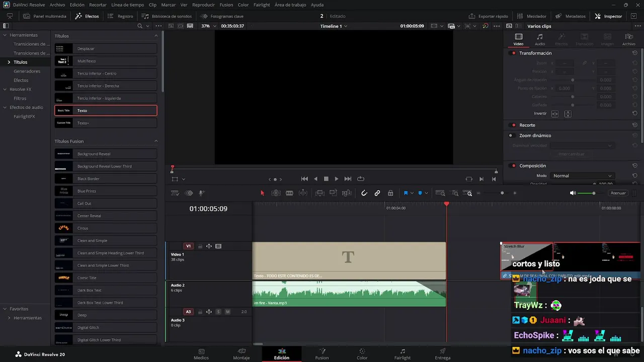Start forward playback in viewer
The image size is (644, 362).
[337, 179]
